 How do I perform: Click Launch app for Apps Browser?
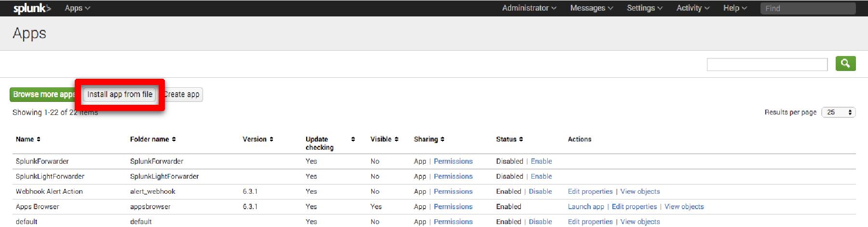click(x=585, y=206)
